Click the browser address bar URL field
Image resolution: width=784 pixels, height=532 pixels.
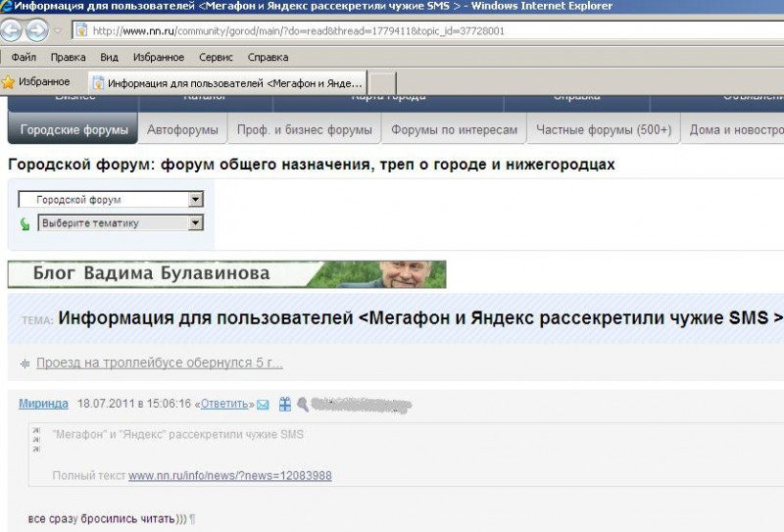tap(392, 30)
